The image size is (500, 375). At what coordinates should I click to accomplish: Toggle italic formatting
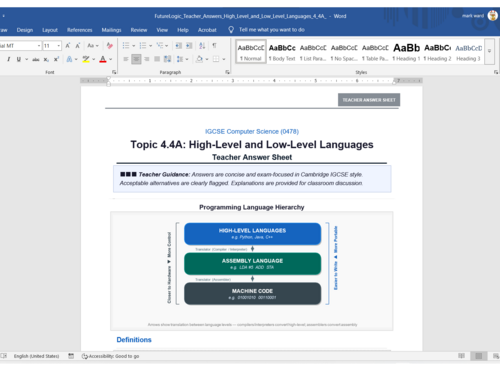point(8,59)
